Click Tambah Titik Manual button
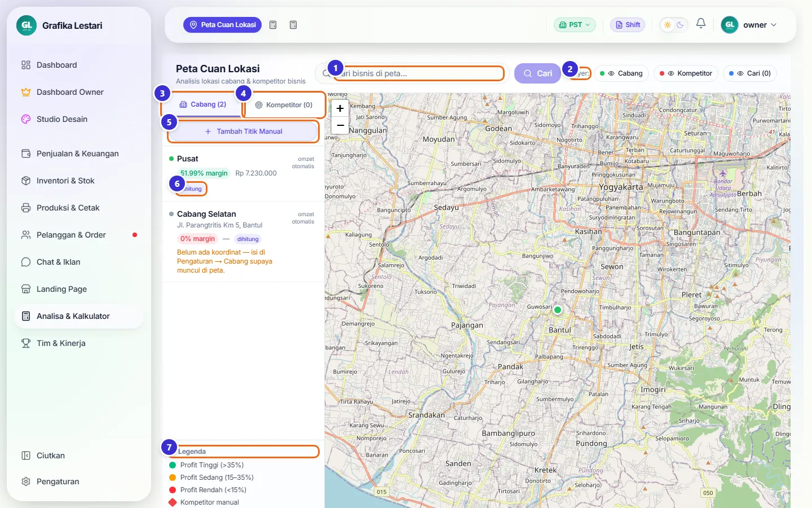Viewport: 812px width, 508px height. (244, 132)
